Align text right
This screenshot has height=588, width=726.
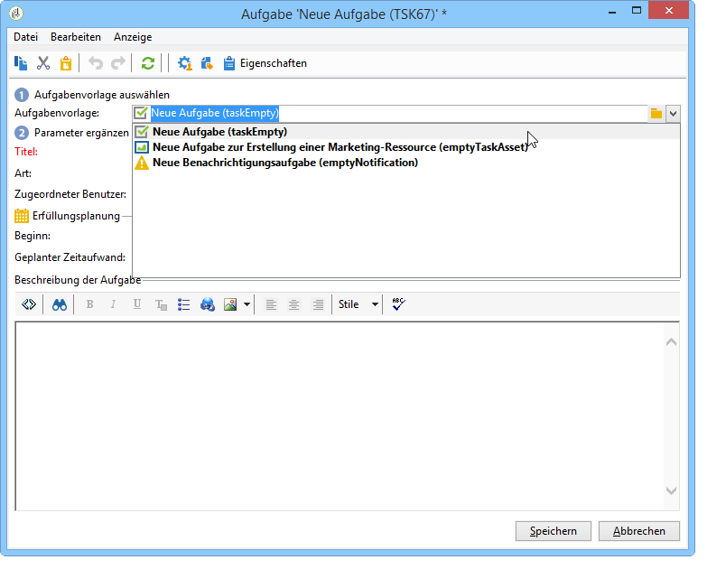tap(318, 304)
